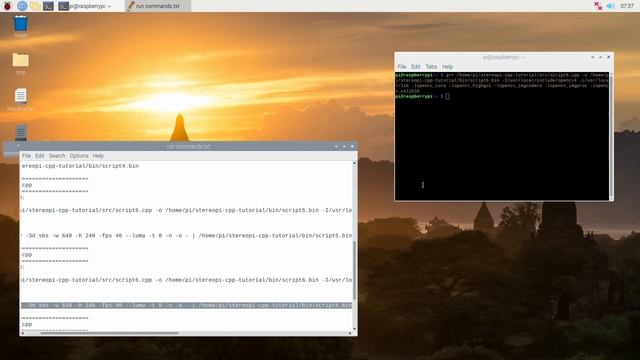Viewport: 640px width, 360px height.
Task: Open the Tabs menu in terminal
Action: tap(431, 67)
